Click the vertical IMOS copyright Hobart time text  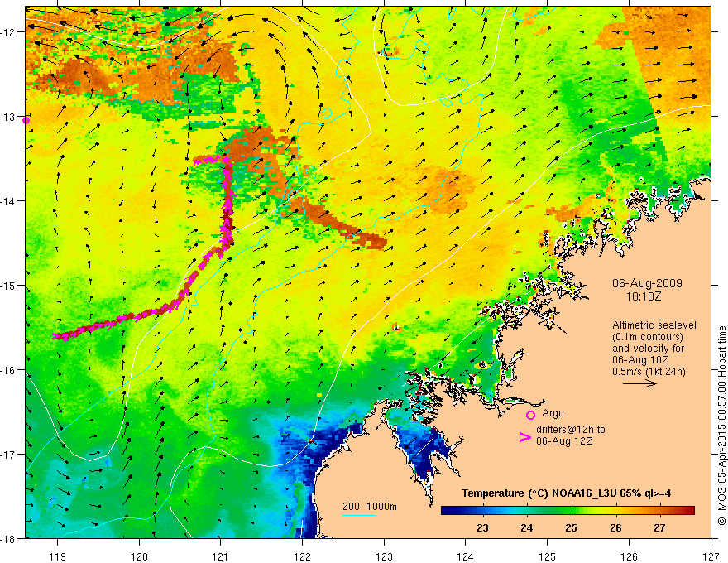click(x=722, y=426)
